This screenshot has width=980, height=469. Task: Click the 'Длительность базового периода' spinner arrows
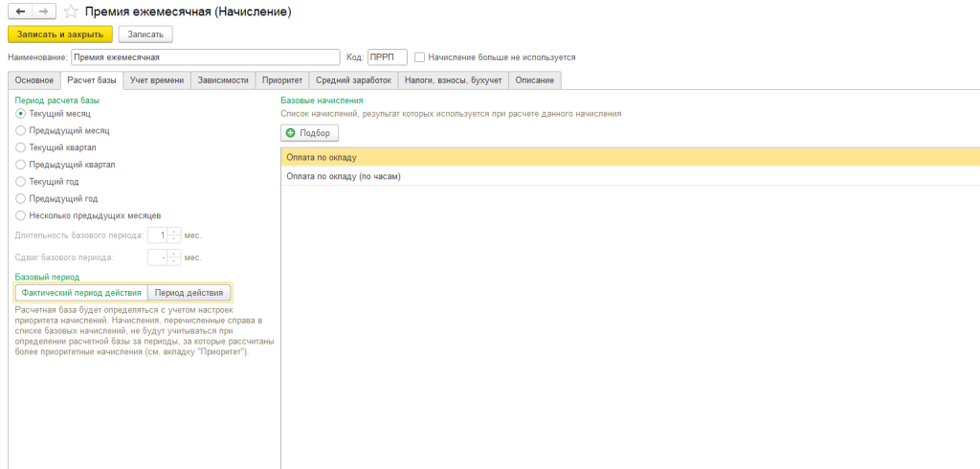[174, 234]
